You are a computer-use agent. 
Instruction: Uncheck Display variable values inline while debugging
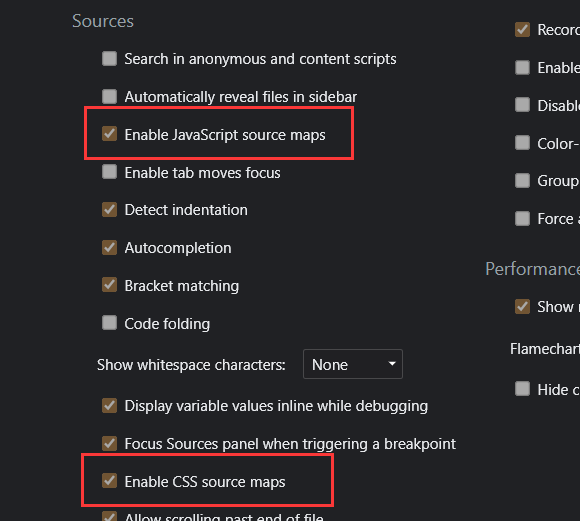[109, 406]
